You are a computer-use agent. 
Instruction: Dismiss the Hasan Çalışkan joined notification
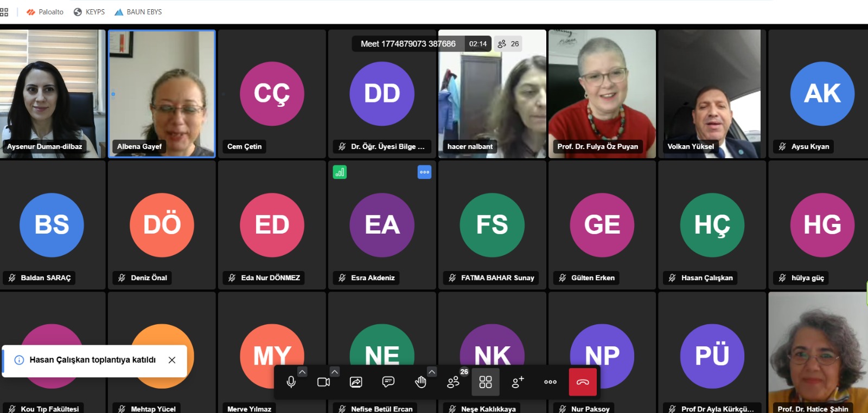pos(172,360)
